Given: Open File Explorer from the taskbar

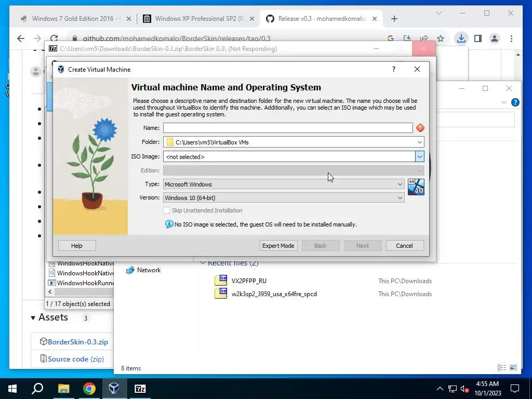Looking at the screenshot, I should click(63, 389).
